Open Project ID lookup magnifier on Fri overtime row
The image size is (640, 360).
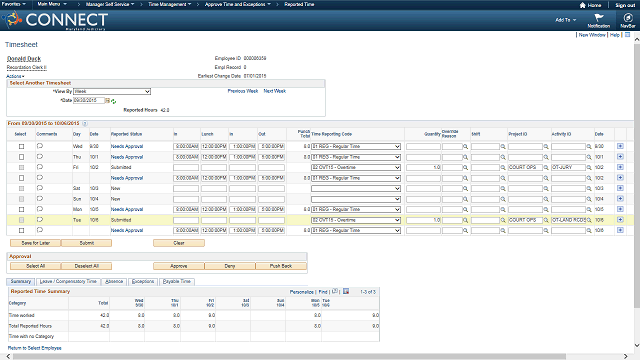tap(546, 167)
